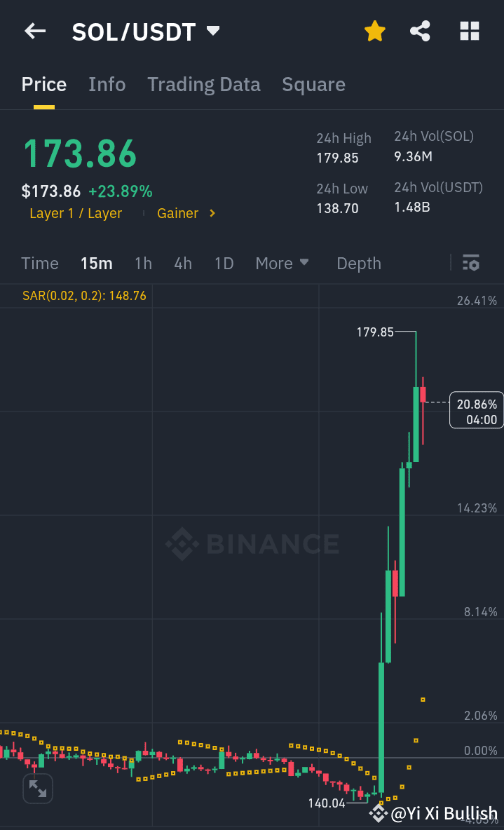Switch chart to Depth view

tap(358, 263)
